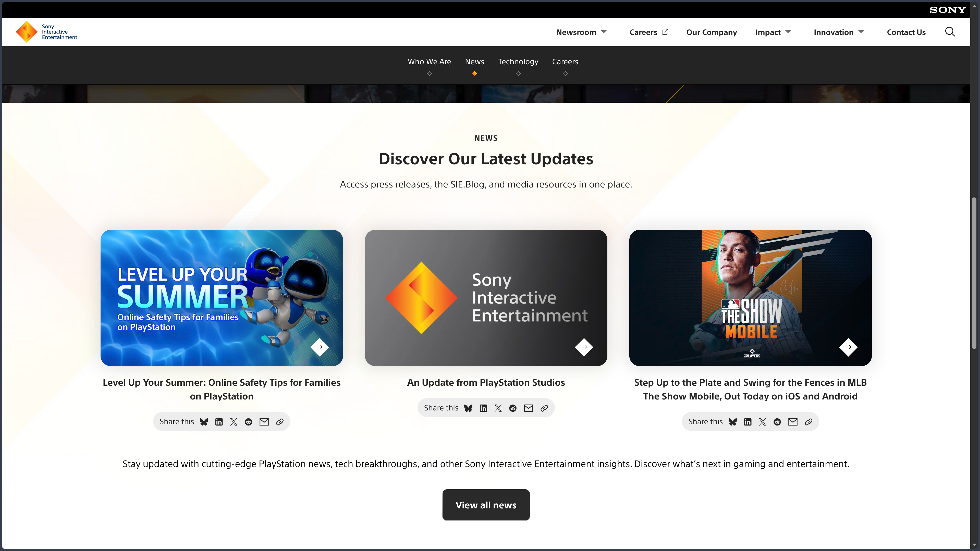
Task: Email the Level Up Your Summer article
Action: tap(264, 422)
